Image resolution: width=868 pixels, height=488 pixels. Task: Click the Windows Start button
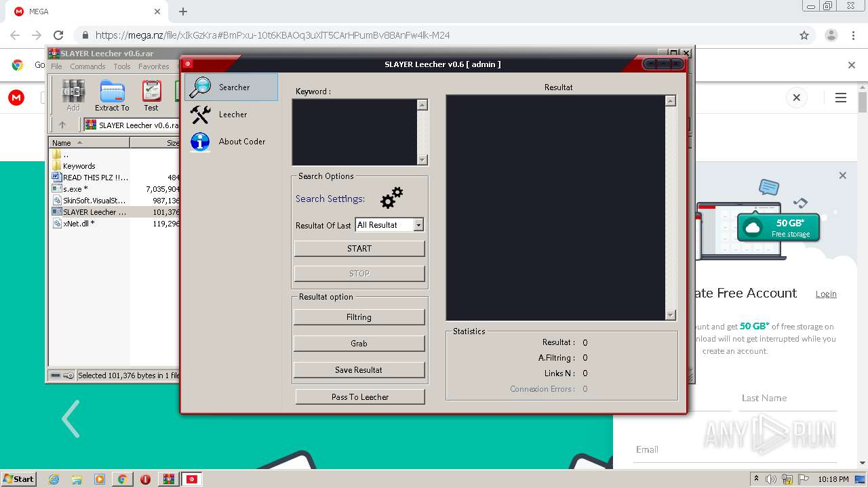coord(18,479)
